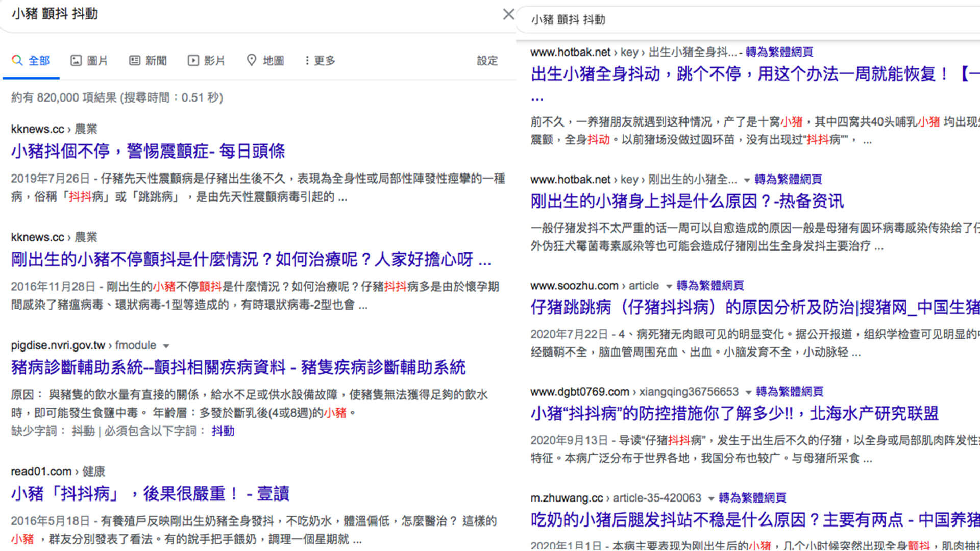Click 轉為繁體網頁 for soozhu.com result
Image resolution: width=980 pixels, height=551 pixels.
tap(710, 286)
